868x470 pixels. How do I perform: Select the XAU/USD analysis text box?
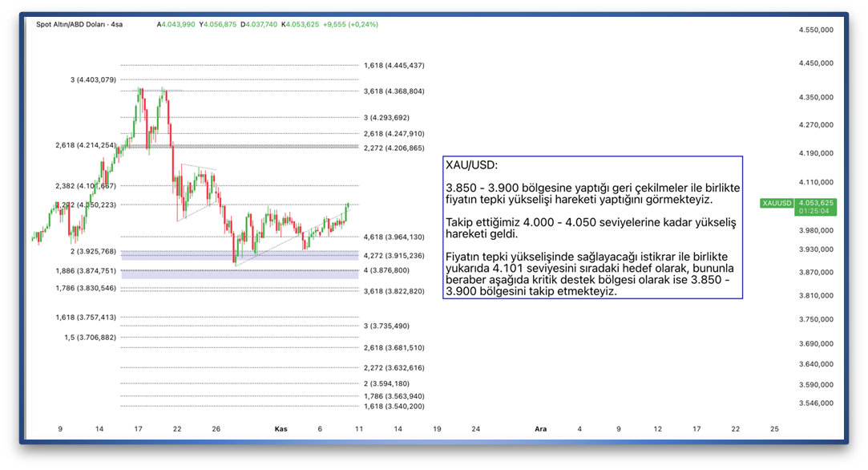point(592,228)
